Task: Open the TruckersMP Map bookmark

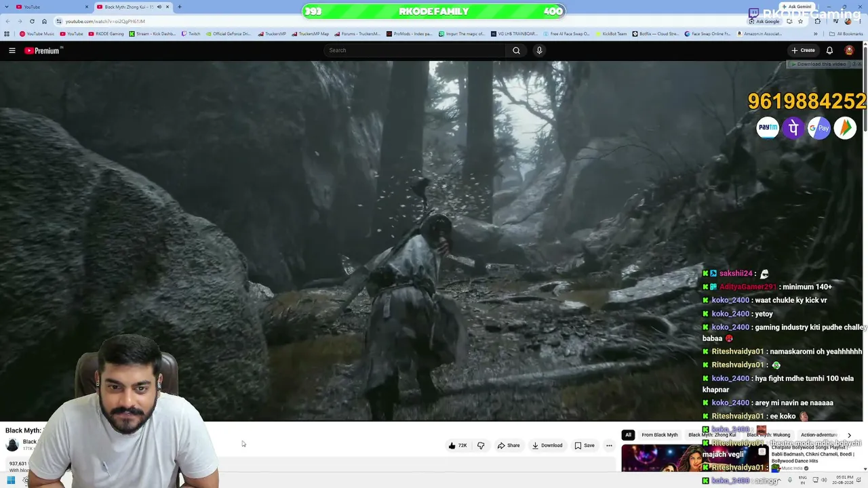Action: click(x=311, y=34)
